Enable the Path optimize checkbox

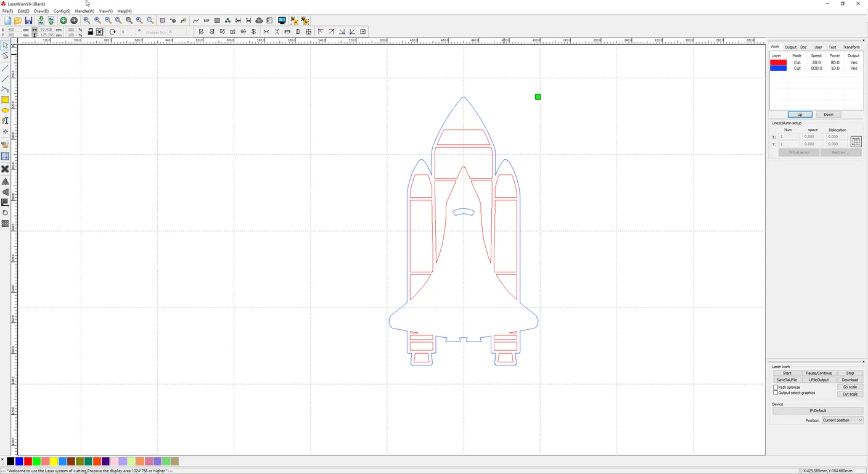tap(776, 387)
